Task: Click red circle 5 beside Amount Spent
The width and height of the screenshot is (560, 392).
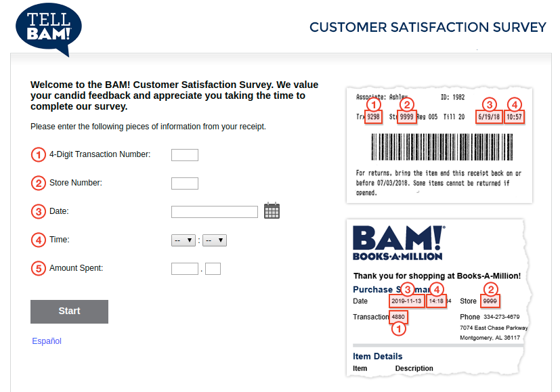Action: pyautogui.click(x=39, y=268)
